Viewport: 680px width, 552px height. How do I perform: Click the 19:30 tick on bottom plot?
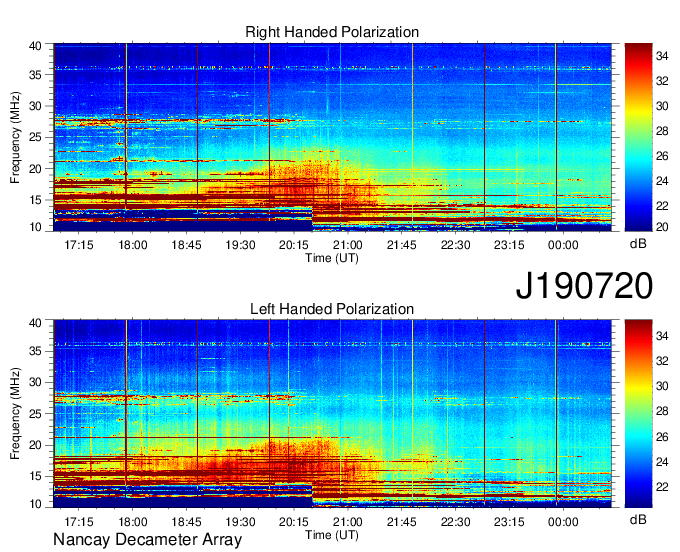(x=240, y=522)
